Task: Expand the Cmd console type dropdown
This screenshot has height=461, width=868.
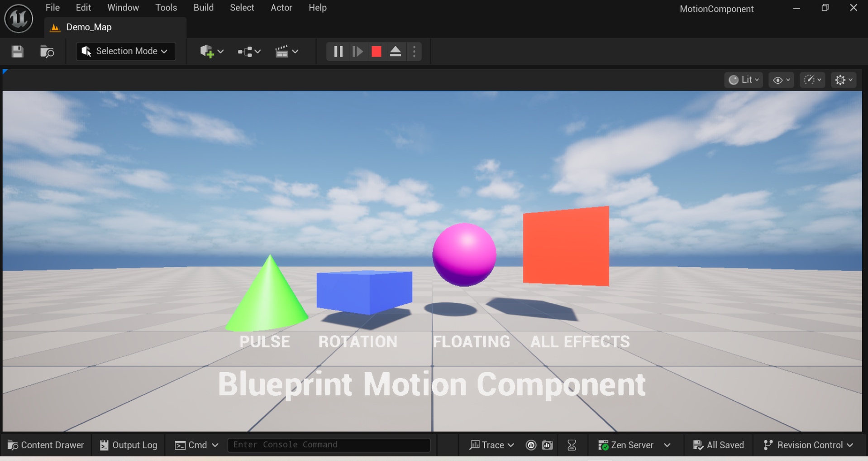Action: 196,445
